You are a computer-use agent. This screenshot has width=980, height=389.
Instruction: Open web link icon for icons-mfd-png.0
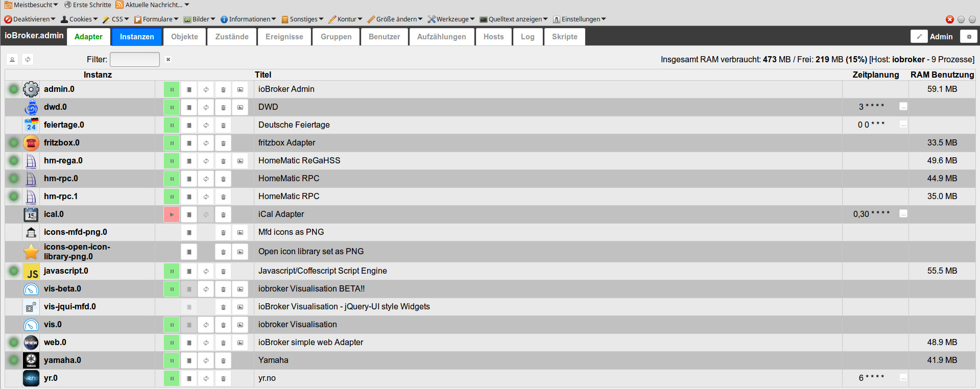pyautogui.click(x=240, y=232)
